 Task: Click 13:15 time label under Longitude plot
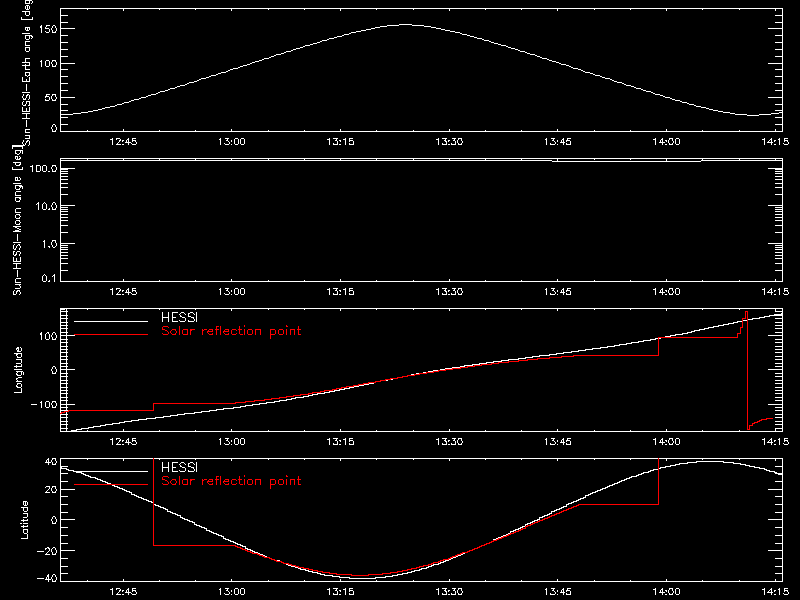tap(340, 442)
